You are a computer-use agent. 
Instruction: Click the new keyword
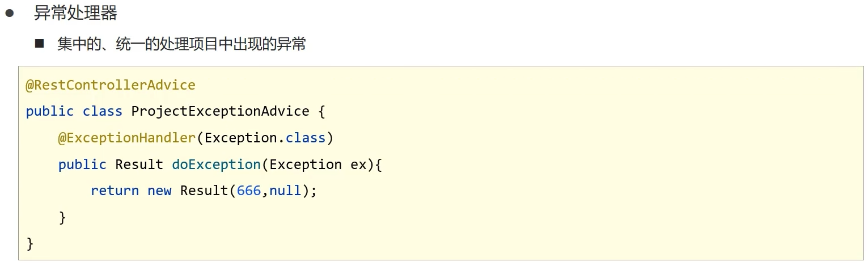tap(159, 191)
